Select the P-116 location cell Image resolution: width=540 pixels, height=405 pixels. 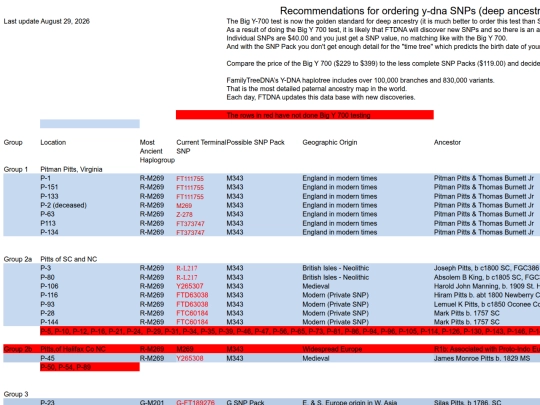click(49, 295)
